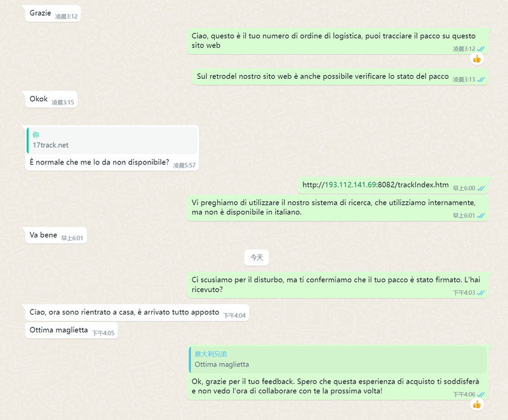Click 'Ok, grazie per il tuo feedback' message text
The height and width of the screenshot is (420, 508).
(x=335, y=386)
